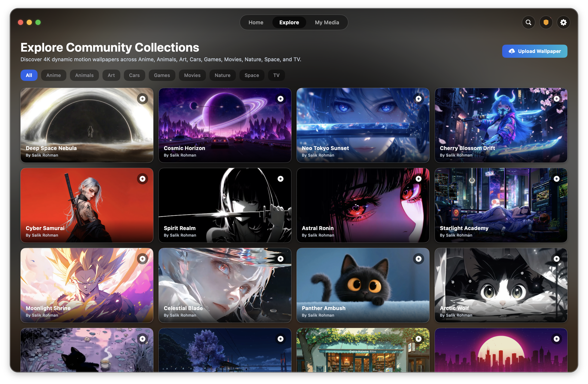Click "By Salik Rohman" under Cosmic Horizon
Viewport: 588px width, 384px height.
point(180,155)
